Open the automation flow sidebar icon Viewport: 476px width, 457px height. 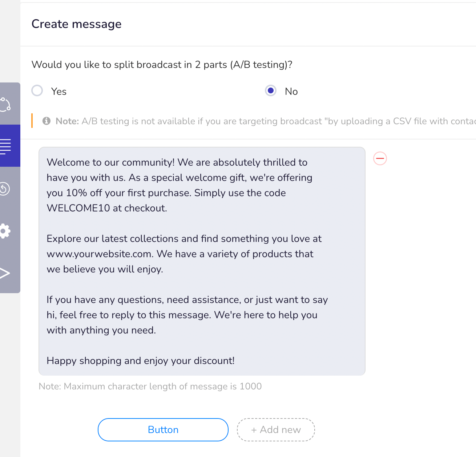(5, 104)
